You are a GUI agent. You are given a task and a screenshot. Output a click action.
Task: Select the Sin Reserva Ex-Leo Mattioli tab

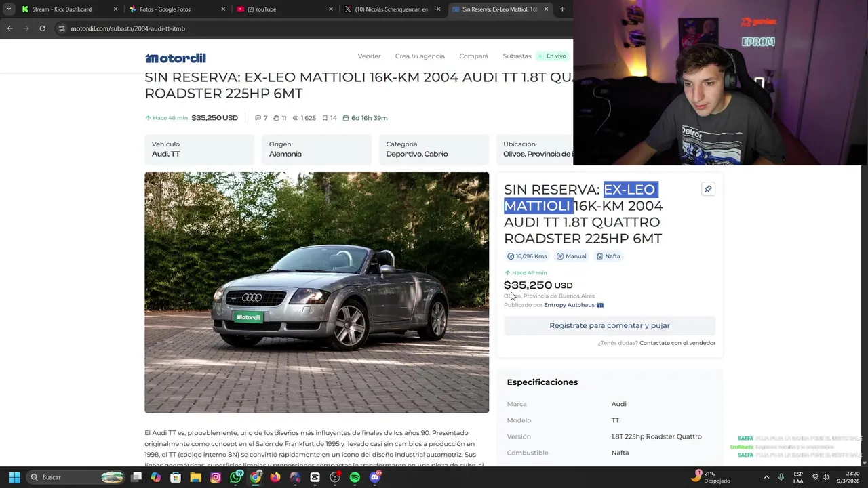pyautogui.click(x=500, y=9)
